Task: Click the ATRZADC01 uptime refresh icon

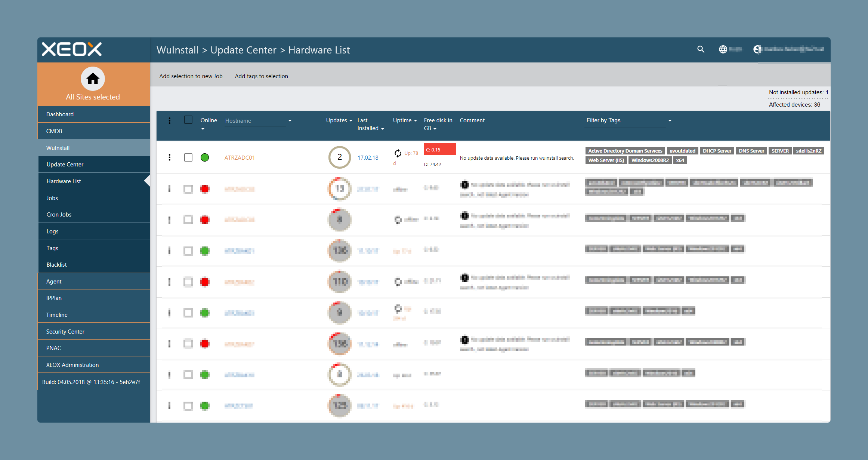Action: (x=398, y=153)
